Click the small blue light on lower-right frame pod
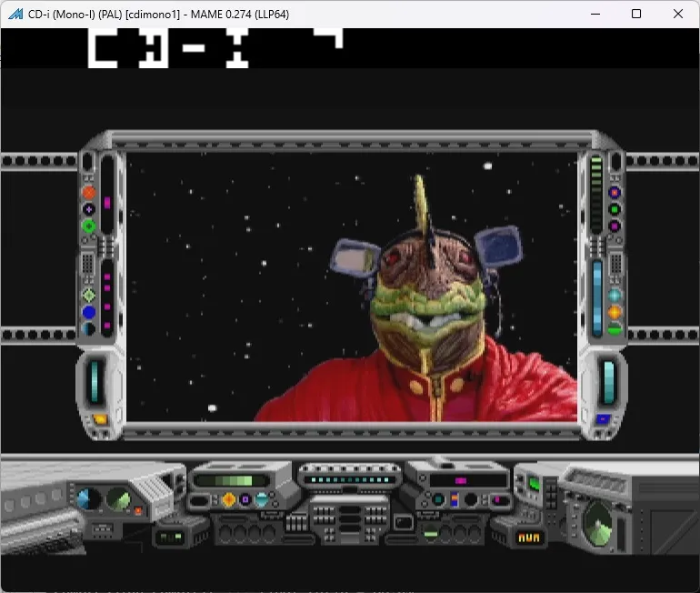The width and height of the screenshot is (700, 593). point(603,419)
